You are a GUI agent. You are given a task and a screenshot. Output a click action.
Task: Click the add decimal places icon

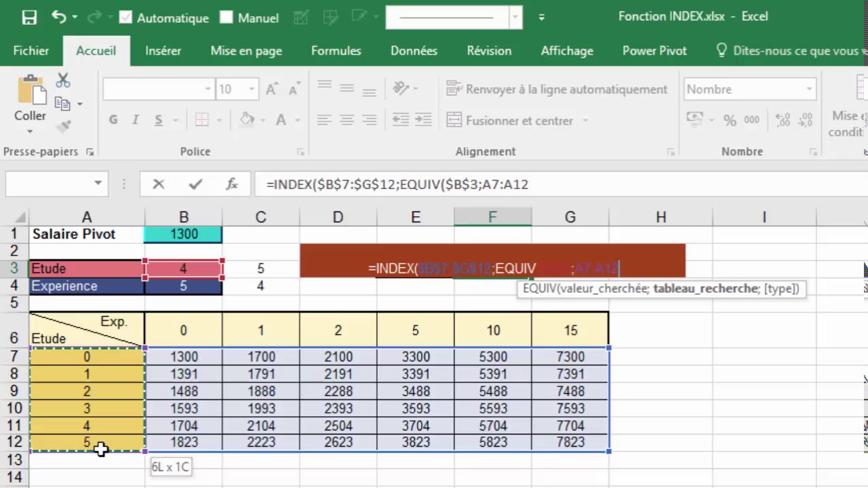click(x=782, y=120)
